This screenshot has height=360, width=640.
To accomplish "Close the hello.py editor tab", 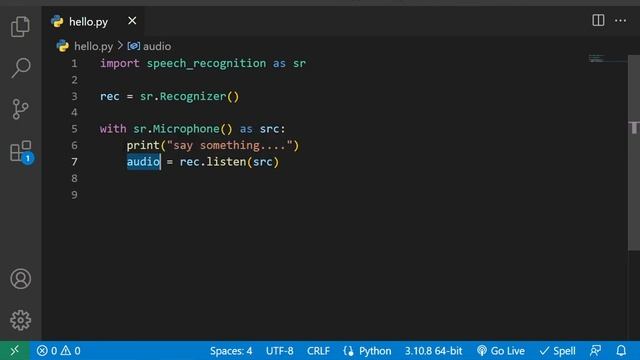I will click(x=132, y=21).
